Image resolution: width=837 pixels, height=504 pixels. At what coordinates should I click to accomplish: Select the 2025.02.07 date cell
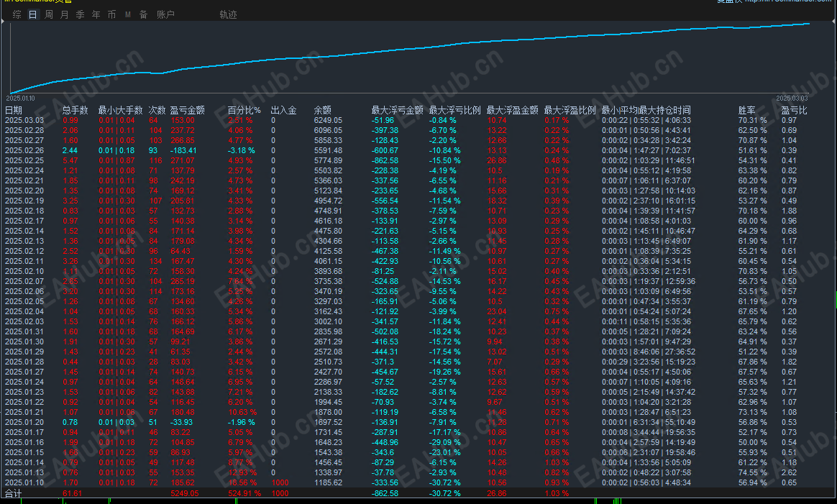click(x=24, y=281)
